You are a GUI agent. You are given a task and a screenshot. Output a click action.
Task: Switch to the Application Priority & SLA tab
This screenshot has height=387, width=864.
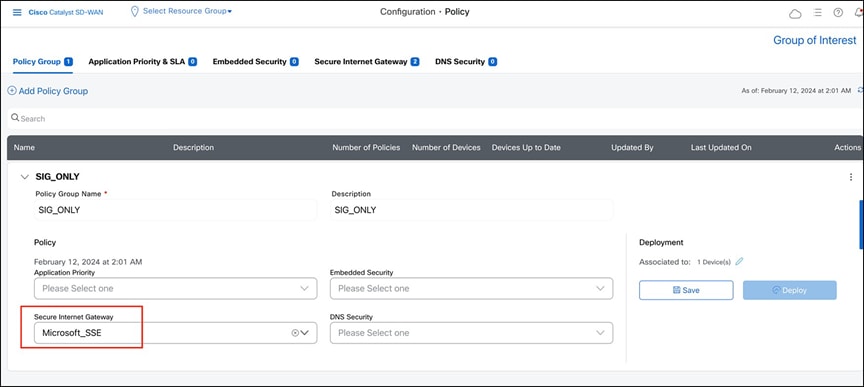tap(143, 62)
